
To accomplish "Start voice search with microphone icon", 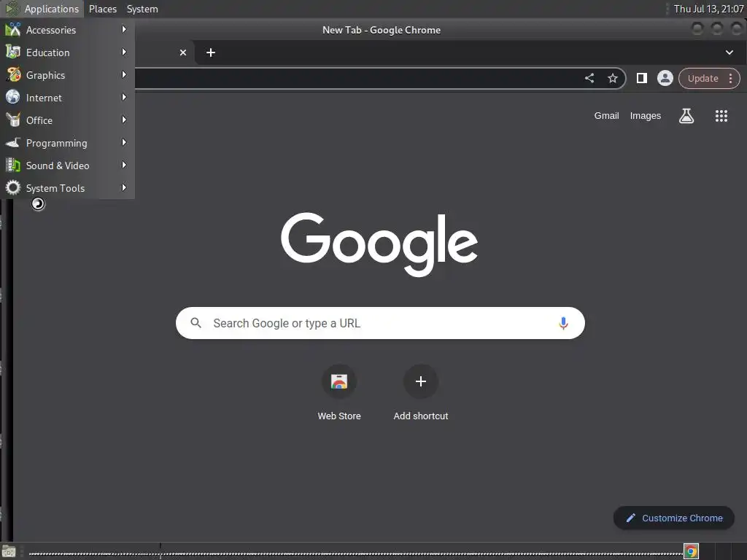I will click(x=563, y=323).
